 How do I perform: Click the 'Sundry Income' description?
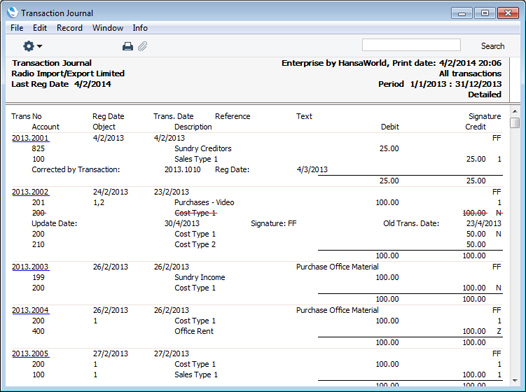200,277
